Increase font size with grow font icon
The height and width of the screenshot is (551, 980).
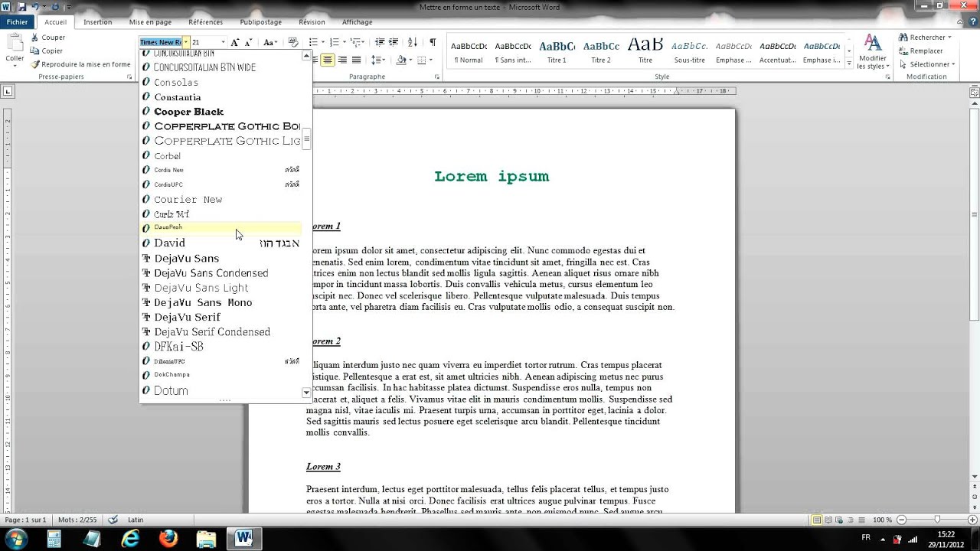click(x=234, y=42)
